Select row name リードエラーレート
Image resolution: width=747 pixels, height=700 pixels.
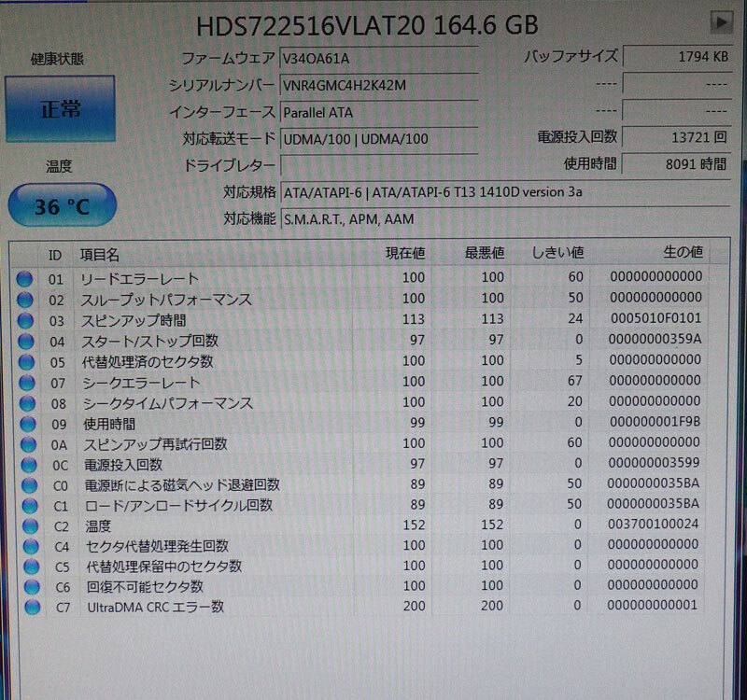pos(139,278)
